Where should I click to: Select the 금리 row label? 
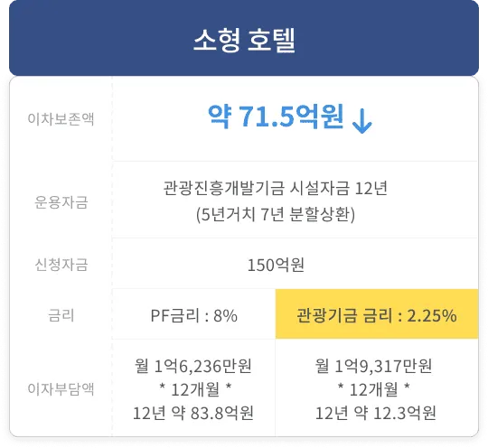(61, 315)
